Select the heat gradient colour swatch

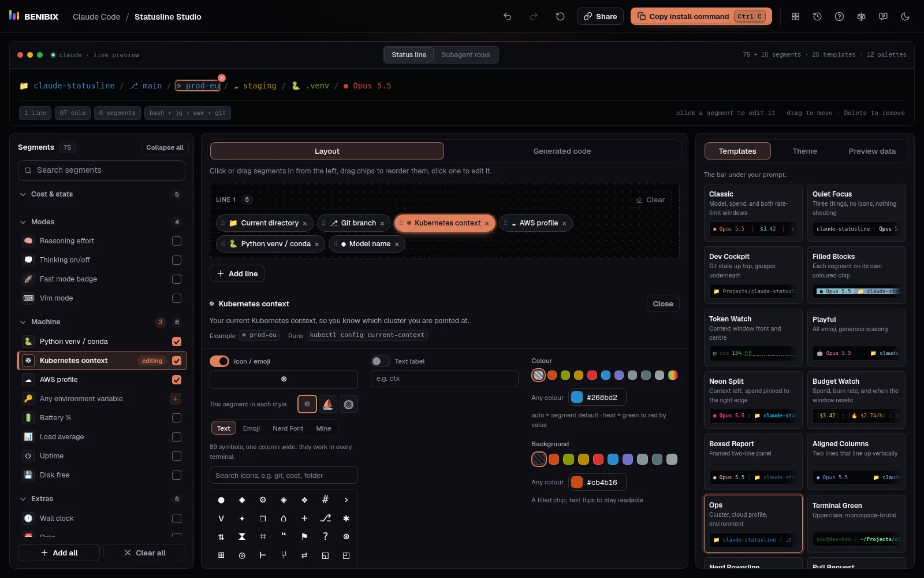(x=673, y=376)
